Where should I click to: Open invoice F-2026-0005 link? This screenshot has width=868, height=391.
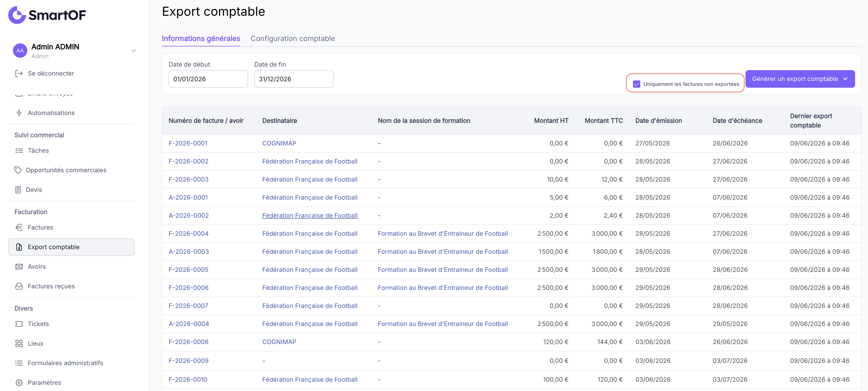188,270
